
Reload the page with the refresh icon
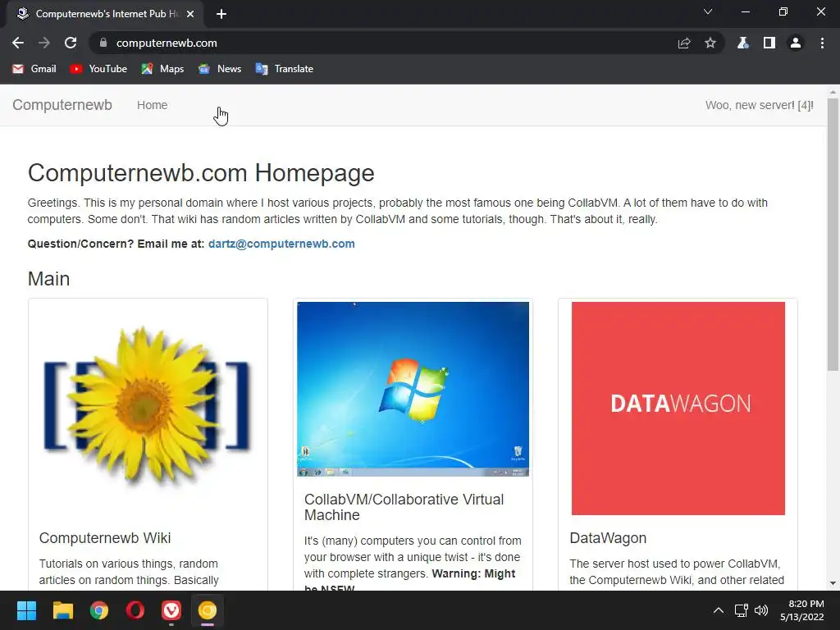tap(71, 43)
